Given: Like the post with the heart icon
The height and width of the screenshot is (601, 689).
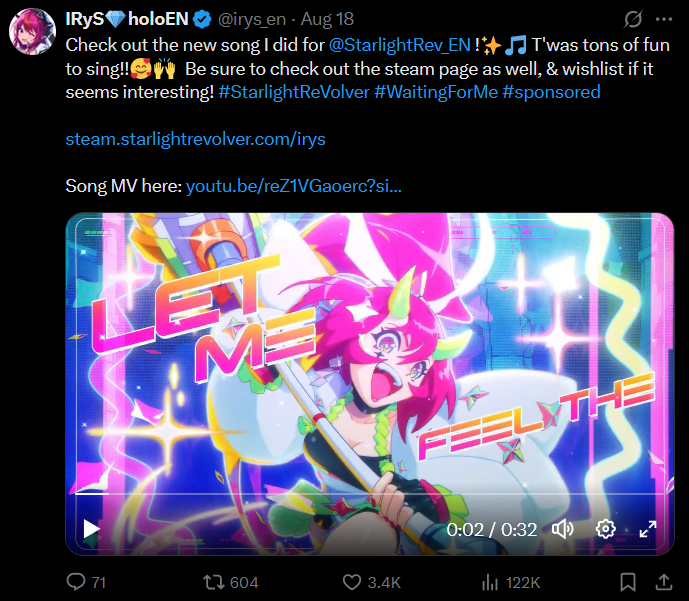Looking at the screenshot, I should [x=351, y=582].
